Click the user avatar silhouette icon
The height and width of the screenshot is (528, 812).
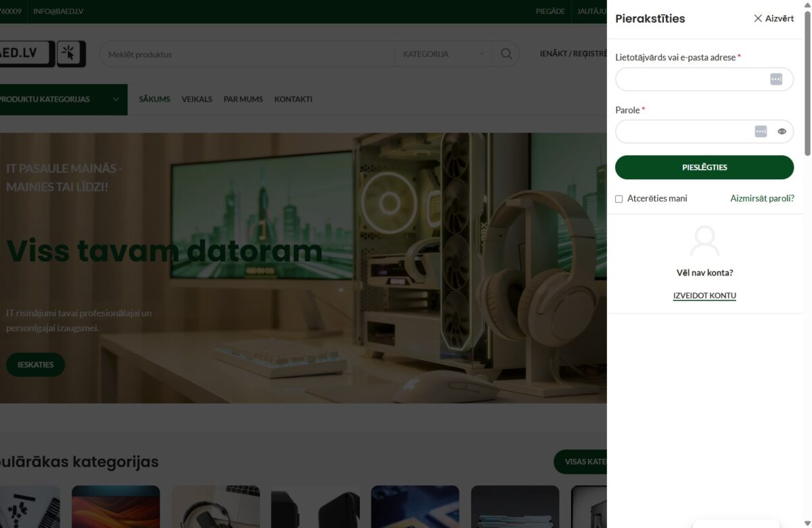(704, 241)
